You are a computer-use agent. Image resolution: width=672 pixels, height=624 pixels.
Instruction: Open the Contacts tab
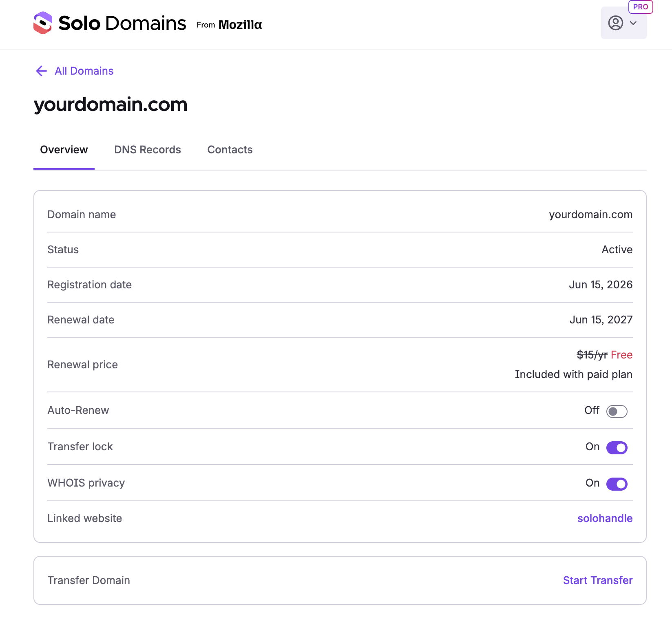pos(230,150)
